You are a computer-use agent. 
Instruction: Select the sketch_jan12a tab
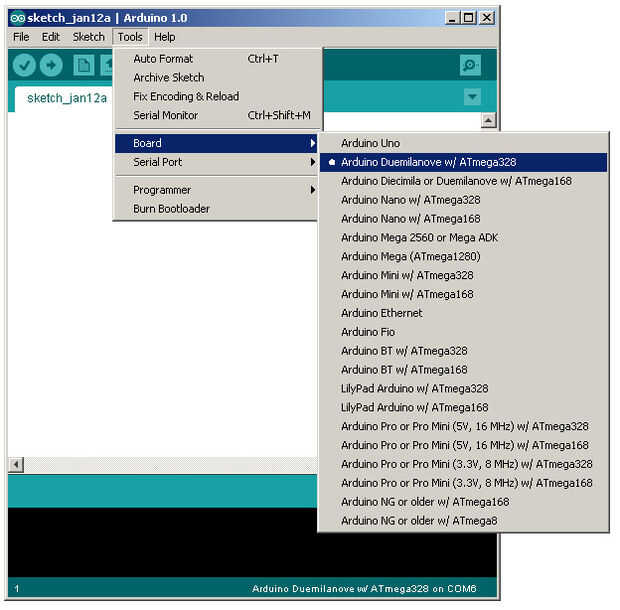tap(66, 98)
